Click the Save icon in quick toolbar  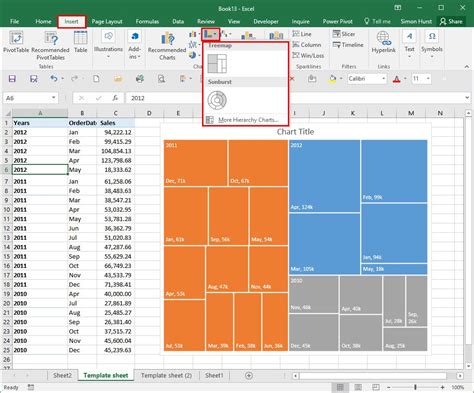coord(12,79)
